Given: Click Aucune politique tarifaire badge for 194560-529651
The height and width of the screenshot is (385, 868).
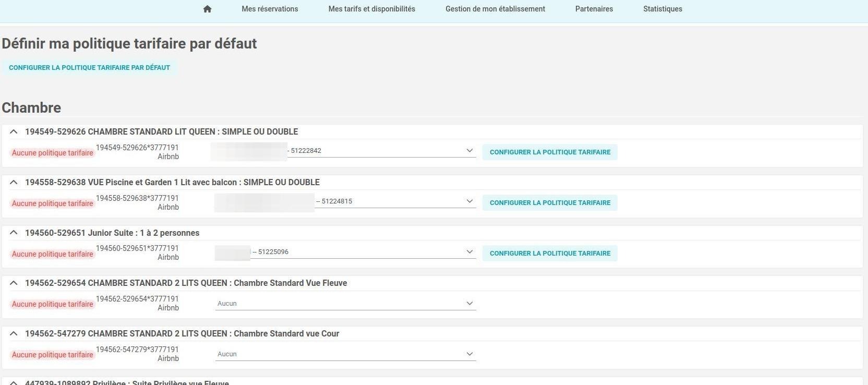Looking at the screenshot, I should pyautogui.click(x=53, y=254).
